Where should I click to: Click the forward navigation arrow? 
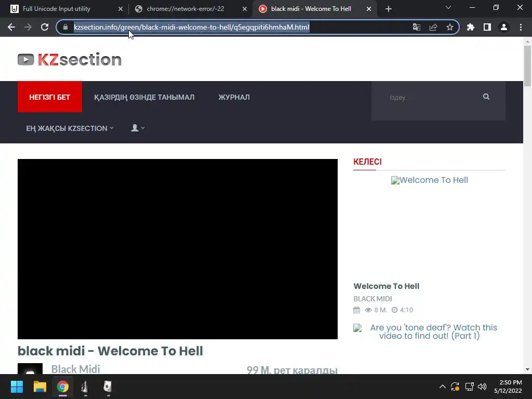28,27
